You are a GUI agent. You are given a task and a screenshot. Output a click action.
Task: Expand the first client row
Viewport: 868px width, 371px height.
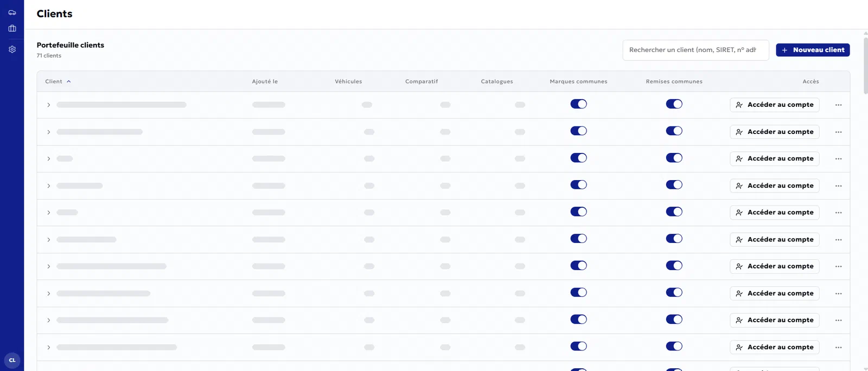48,105
